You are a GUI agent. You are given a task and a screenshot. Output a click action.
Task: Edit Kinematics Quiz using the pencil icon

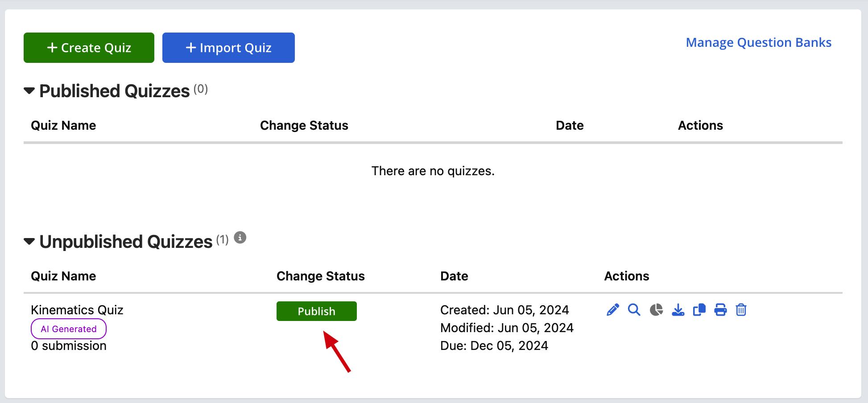click(x=613, y=310)
